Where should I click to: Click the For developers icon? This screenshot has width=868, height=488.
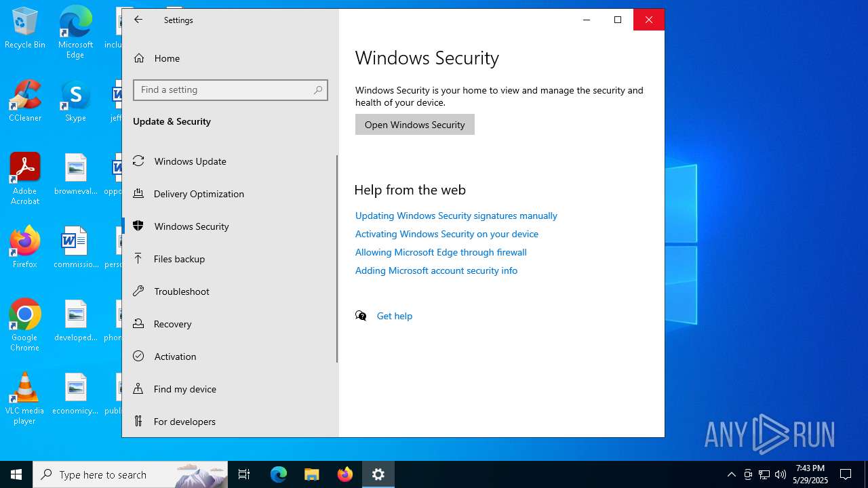pos(138,421)
